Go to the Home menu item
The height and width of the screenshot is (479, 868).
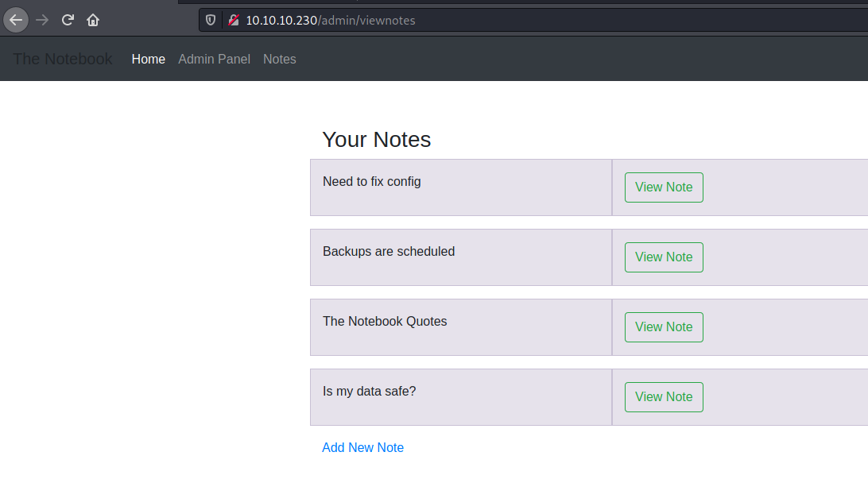pyautogui.click(x=149, y=60)
